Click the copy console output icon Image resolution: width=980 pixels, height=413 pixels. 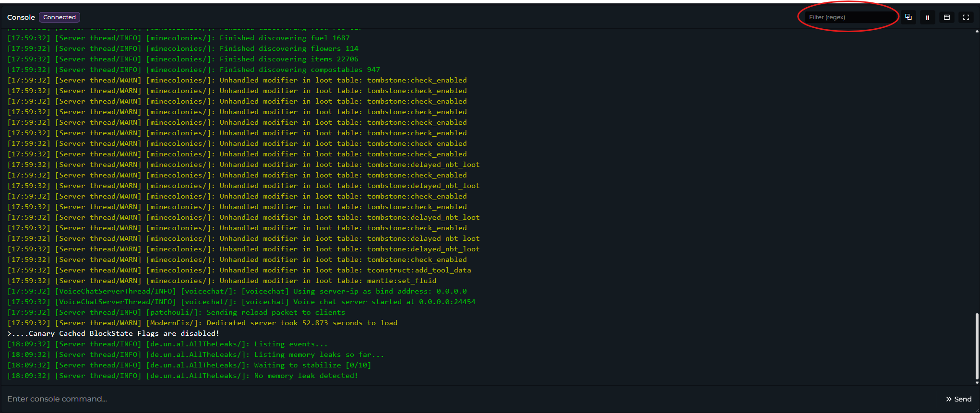(x=908, y=17)
